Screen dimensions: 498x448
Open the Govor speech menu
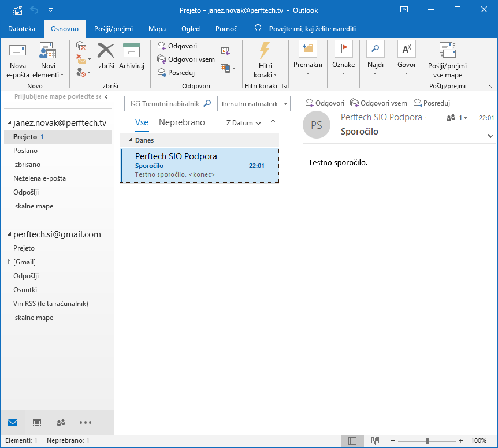407,59
